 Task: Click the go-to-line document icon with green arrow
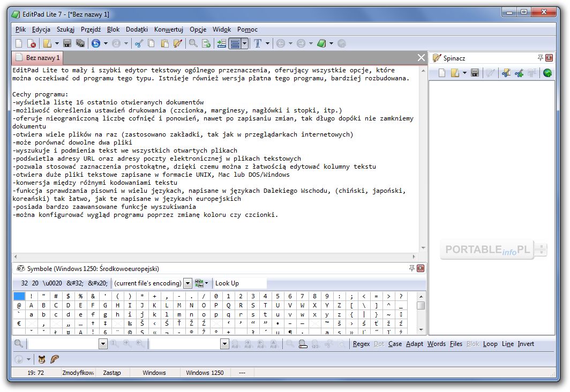tap(206, 43)
